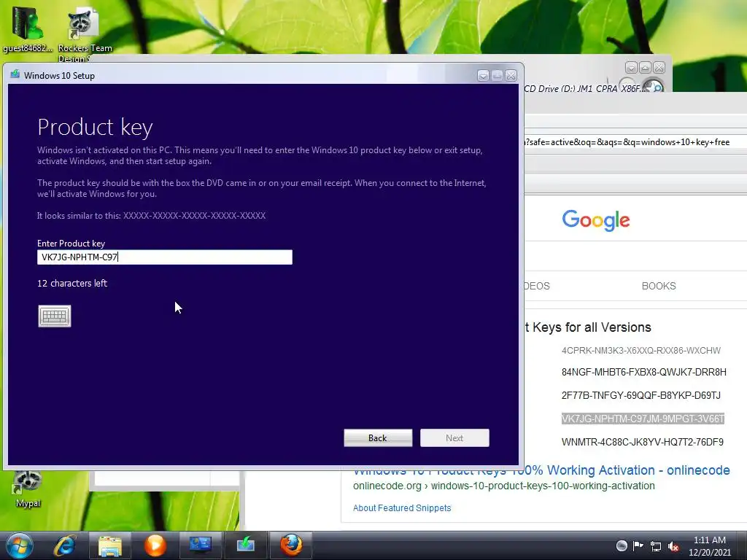Select key 4CPRK-NM3K3-X6XXQ-RXX86-WXCHW
The width and height of the screenshot is (747, 560).
(640, 351)
